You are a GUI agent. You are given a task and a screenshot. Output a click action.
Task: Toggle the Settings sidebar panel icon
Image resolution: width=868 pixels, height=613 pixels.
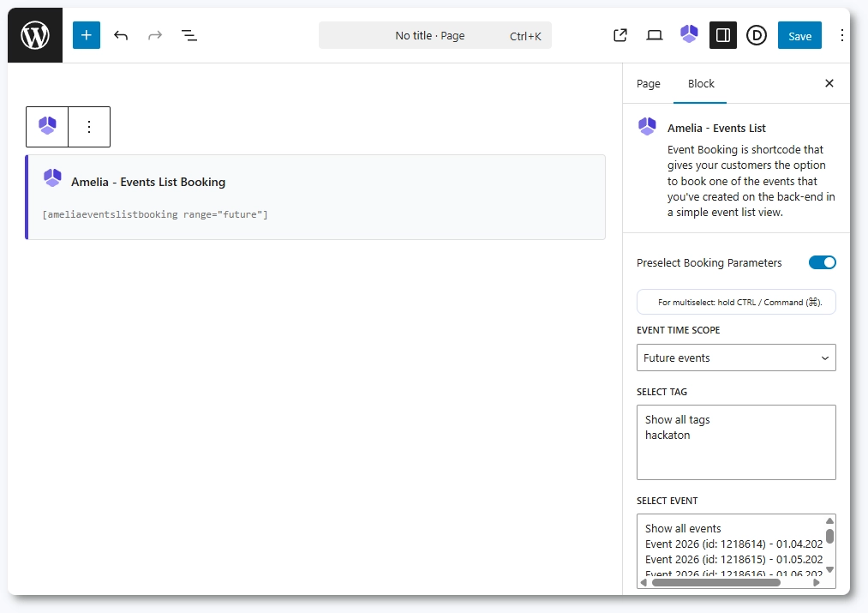point(722,36)
